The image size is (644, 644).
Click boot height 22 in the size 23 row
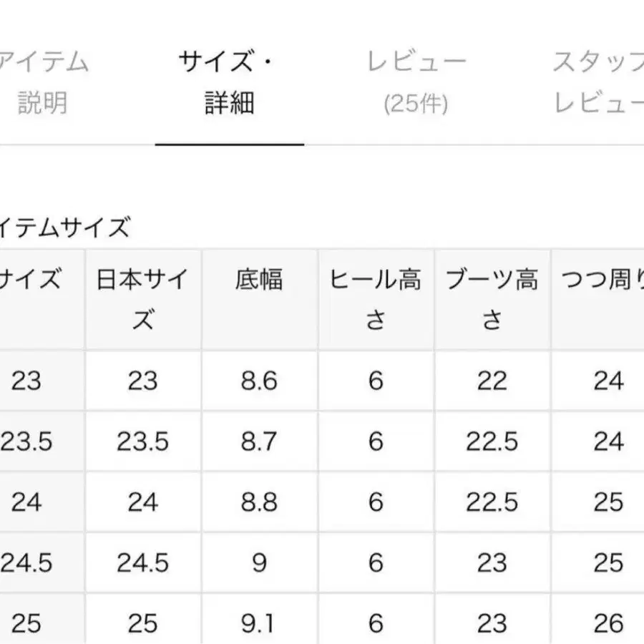tap(492, 381)
